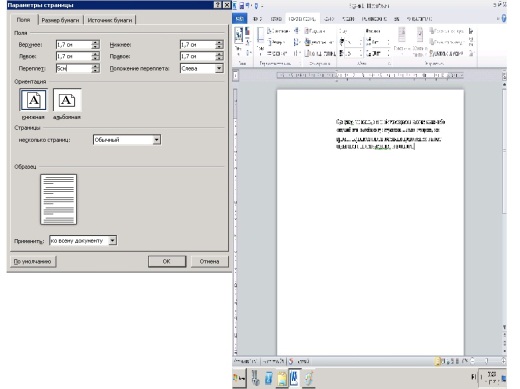Open the Themes gallery button in ribbon
This screenshot has height=389, width=520.
point(239,40)
